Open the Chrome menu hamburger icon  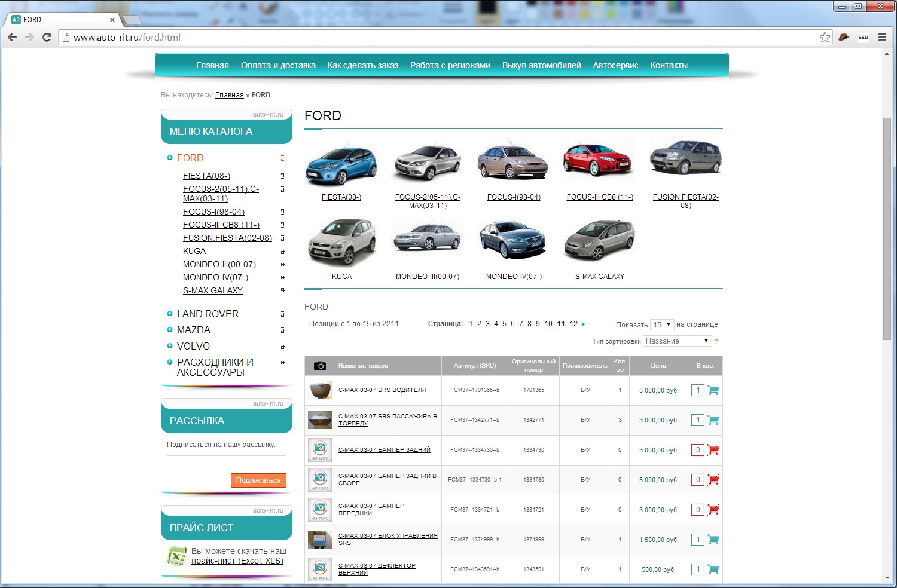882,37
